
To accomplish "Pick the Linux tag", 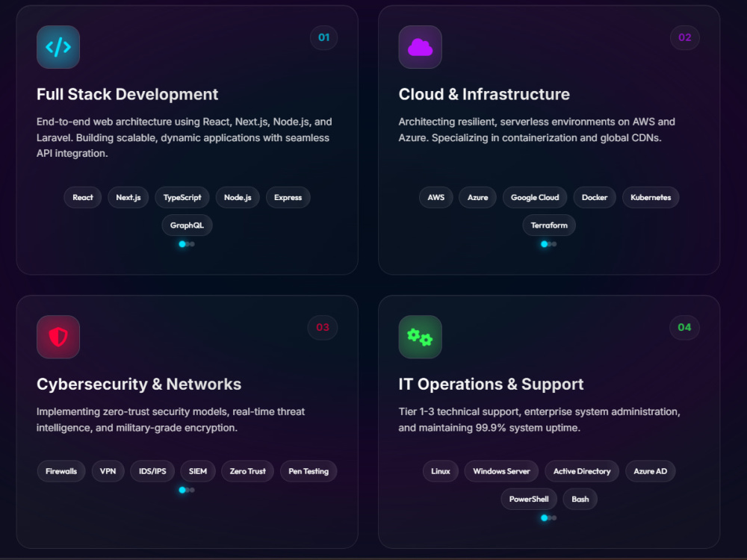I will (x=441, y=471).
